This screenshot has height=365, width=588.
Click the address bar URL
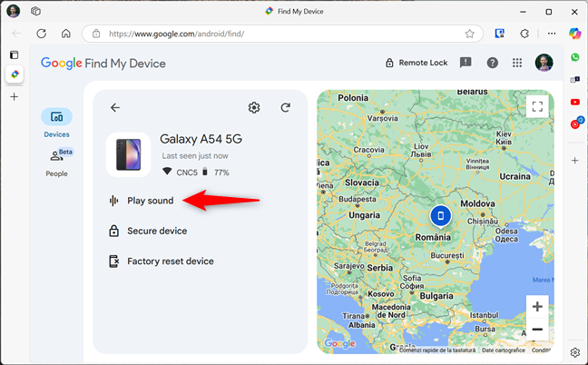click(177, 34)
